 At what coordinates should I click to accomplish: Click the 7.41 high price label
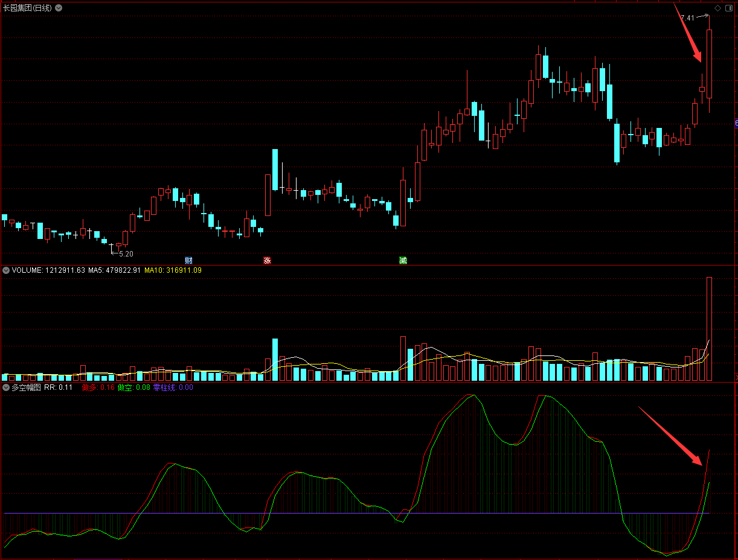click(x=687, y=18)
